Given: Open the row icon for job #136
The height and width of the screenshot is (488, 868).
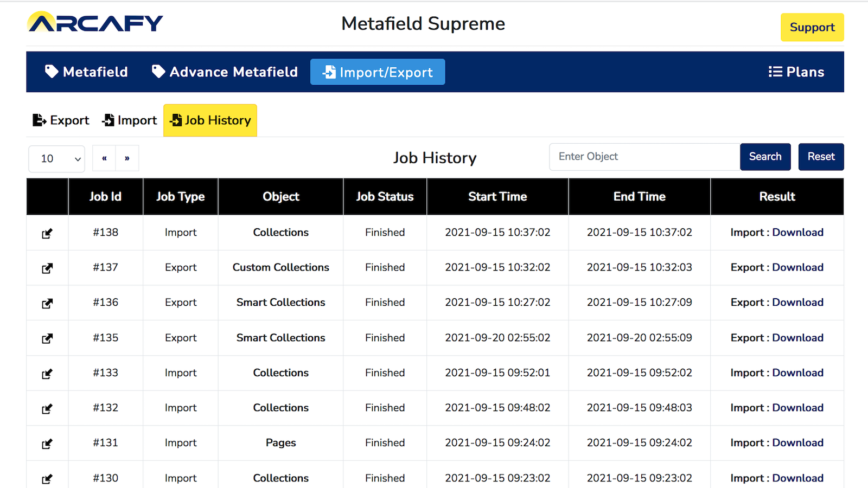Looking at the screenshot, I should point(47,303).
